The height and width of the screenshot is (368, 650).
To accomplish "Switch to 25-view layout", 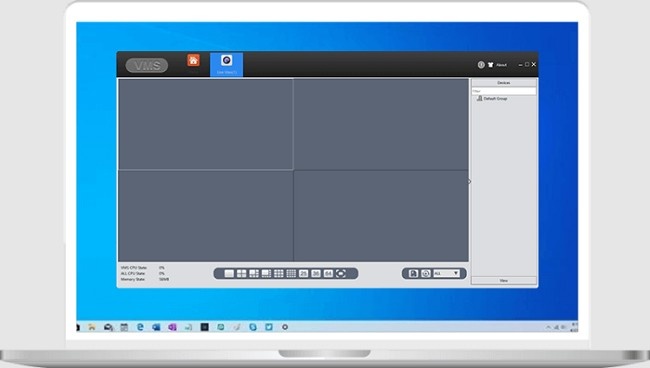I will (304, 274).
